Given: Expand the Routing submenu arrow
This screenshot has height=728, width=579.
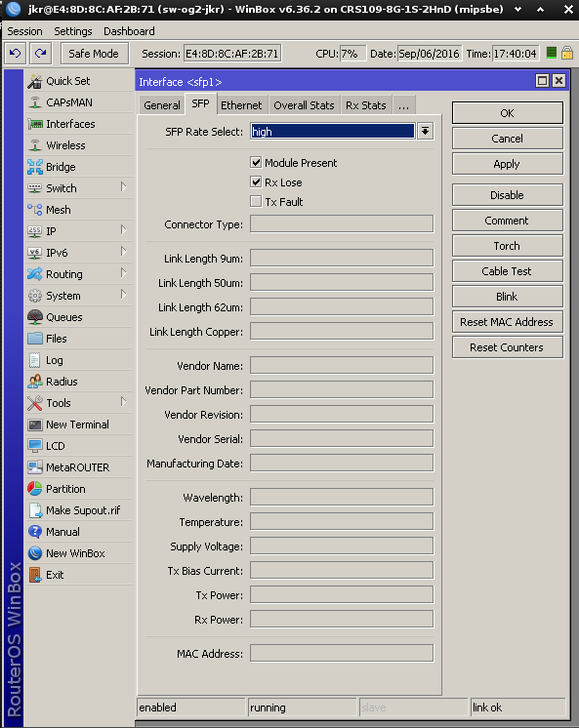Looking at the screenshot, I should [x=124, y=273].
